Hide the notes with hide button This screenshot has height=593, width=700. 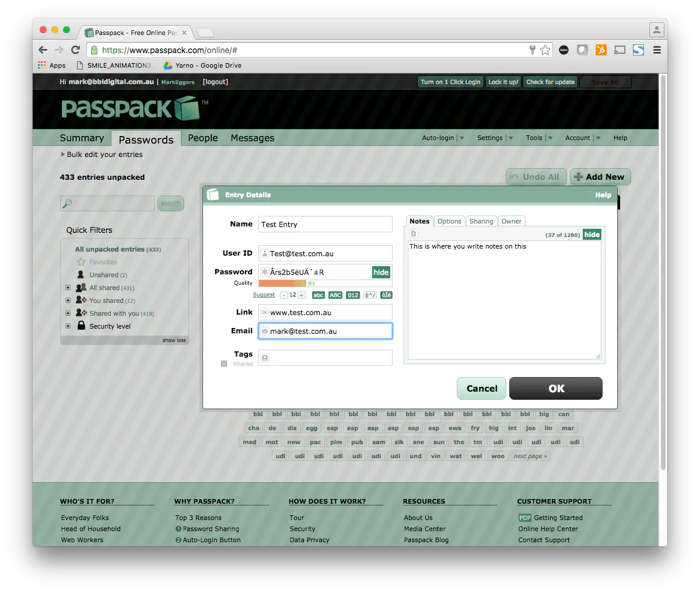click(592, 234)
